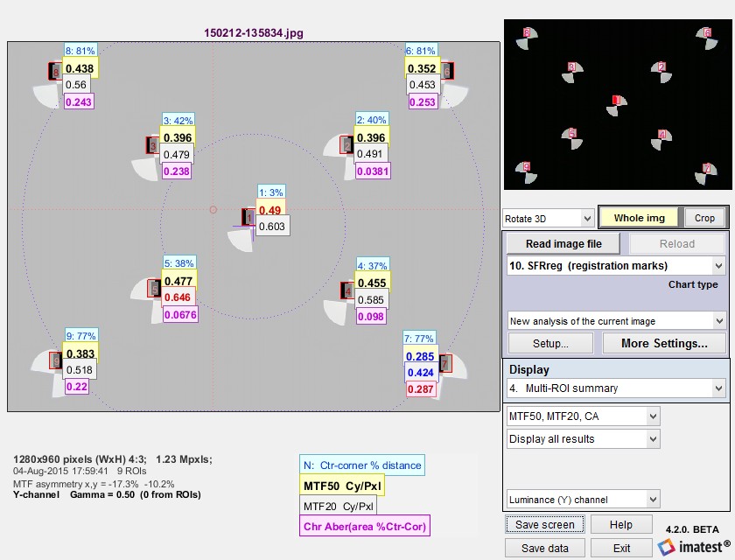Click the imatest logo
The height and width of the screenshot is (560, 735).
pos(694,546)
